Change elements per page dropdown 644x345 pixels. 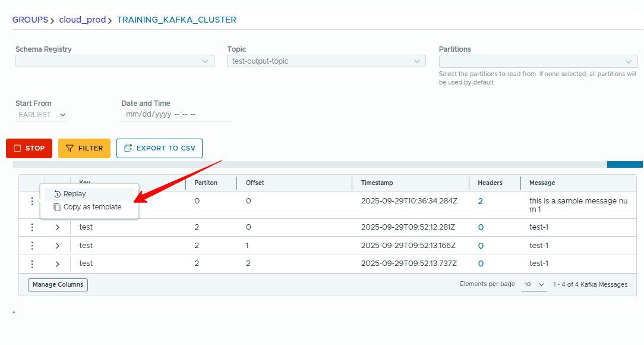[534, 285]
